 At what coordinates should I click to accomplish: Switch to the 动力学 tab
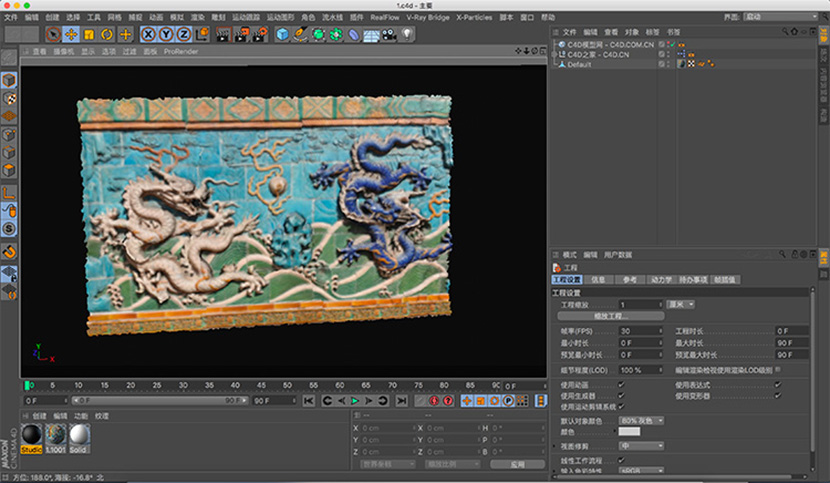(661, 280)
